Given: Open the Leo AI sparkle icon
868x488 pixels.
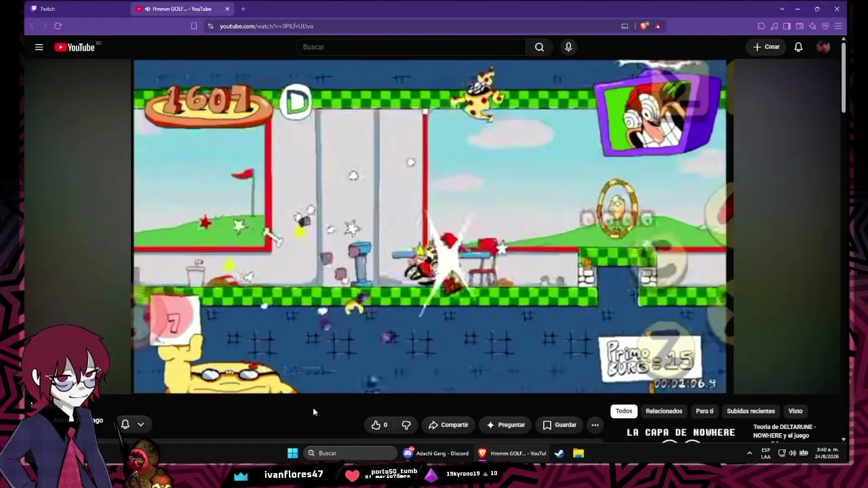Looking at the screenshot, I should [812, 26].
